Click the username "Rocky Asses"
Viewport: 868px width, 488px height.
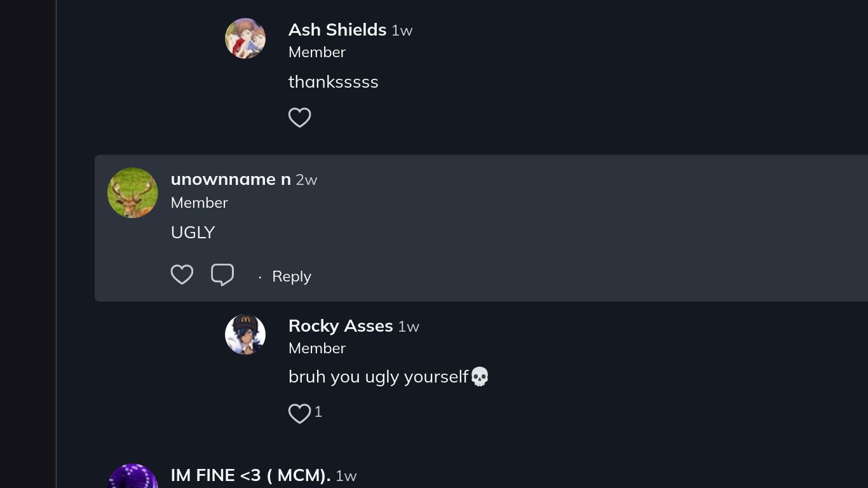[341, 326]
